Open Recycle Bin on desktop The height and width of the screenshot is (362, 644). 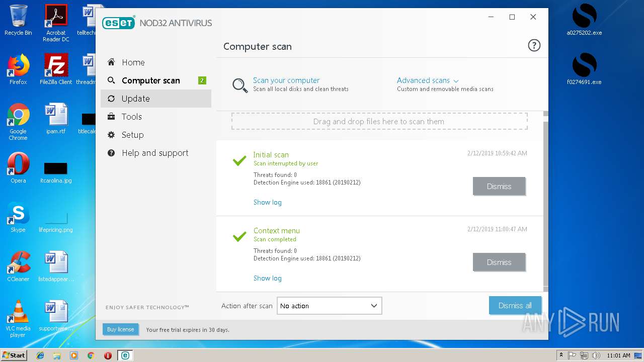18,21
